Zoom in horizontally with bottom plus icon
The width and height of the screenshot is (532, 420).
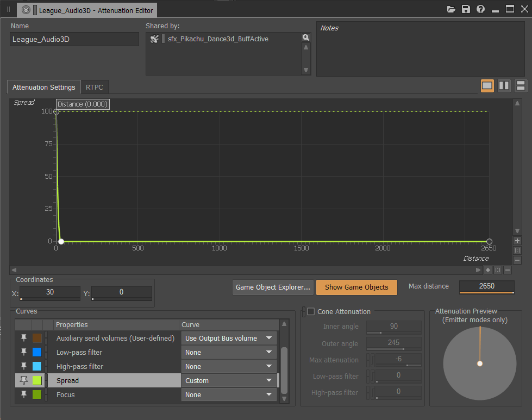click(488, 270)
